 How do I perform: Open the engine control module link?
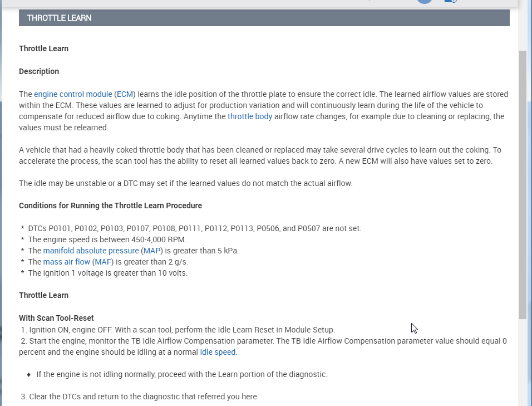(x=73, y=94)
